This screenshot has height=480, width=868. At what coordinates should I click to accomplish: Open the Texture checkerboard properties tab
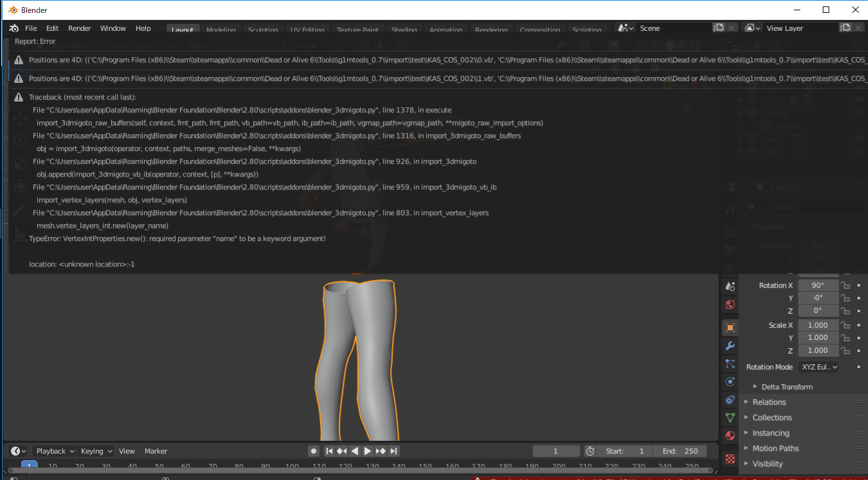coord(730,459)
